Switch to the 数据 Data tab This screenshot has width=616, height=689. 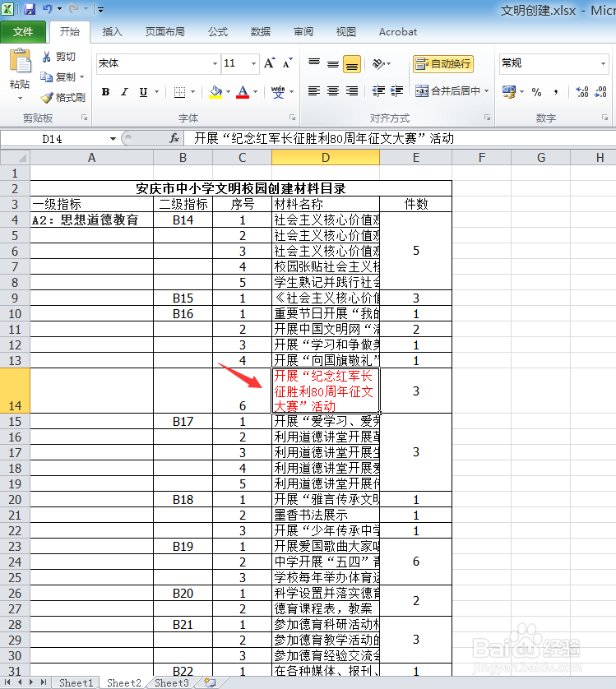click(x=260, y=31)
